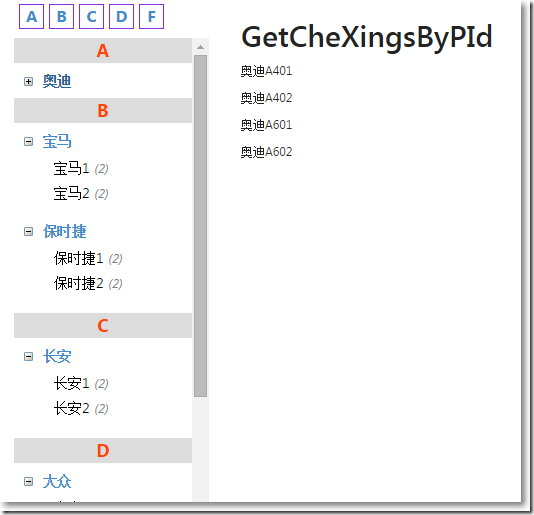This screenshot has width=534, height=515.
Task: Jump to letter A index button
Action: point(31,16)
